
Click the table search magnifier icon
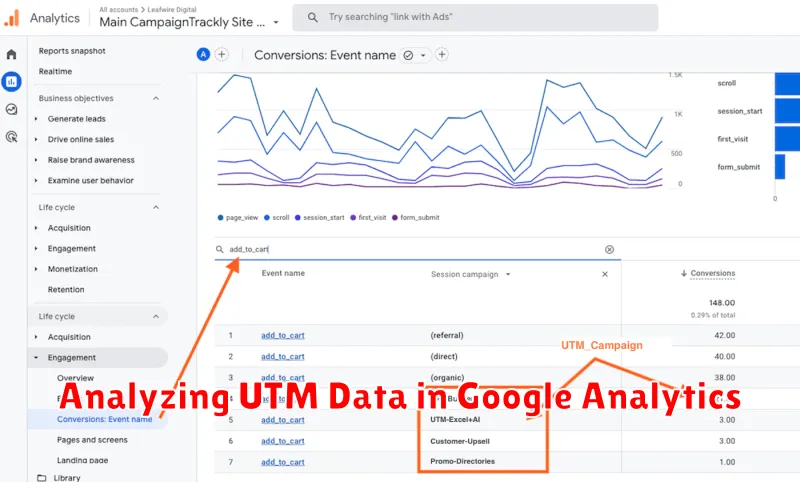click(x=219, y=249)
